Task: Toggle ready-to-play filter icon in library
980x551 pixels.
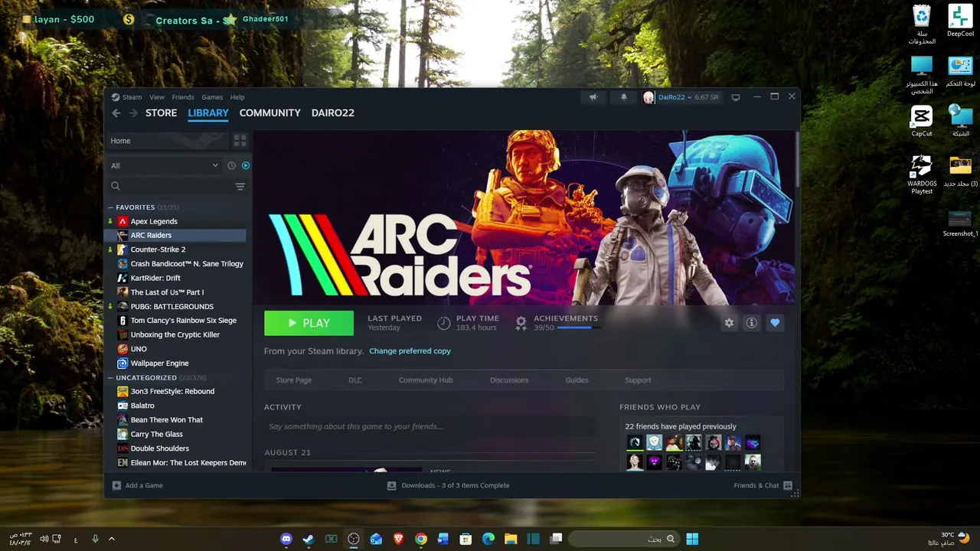Action: pyautogui.click(x=246, y=165)
